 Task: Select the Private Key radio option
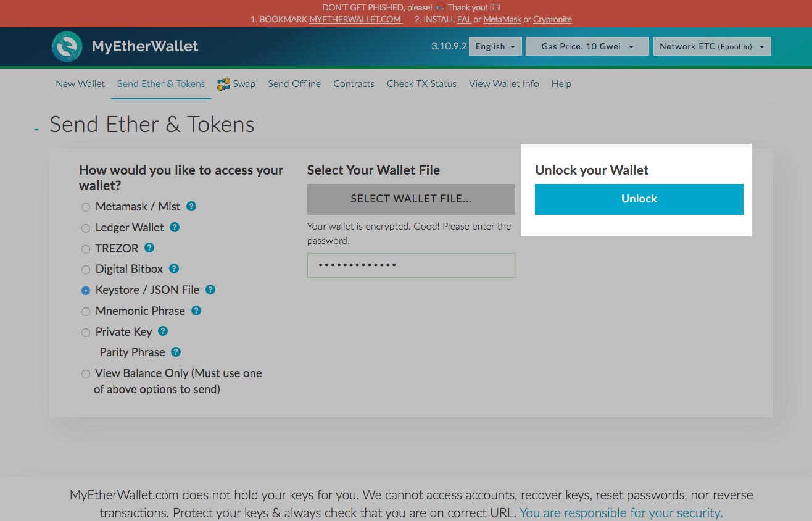pyautogui.click(x=86, y=333)
